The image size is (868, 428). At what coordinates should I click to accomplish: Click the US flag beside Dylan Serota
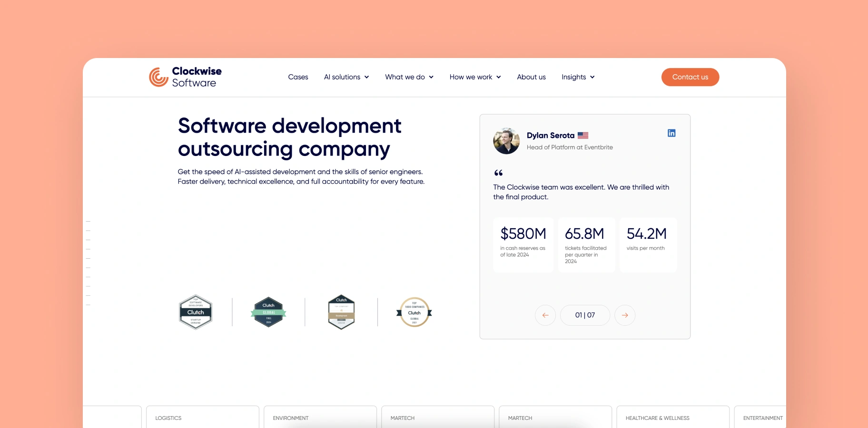pos(583,136)
